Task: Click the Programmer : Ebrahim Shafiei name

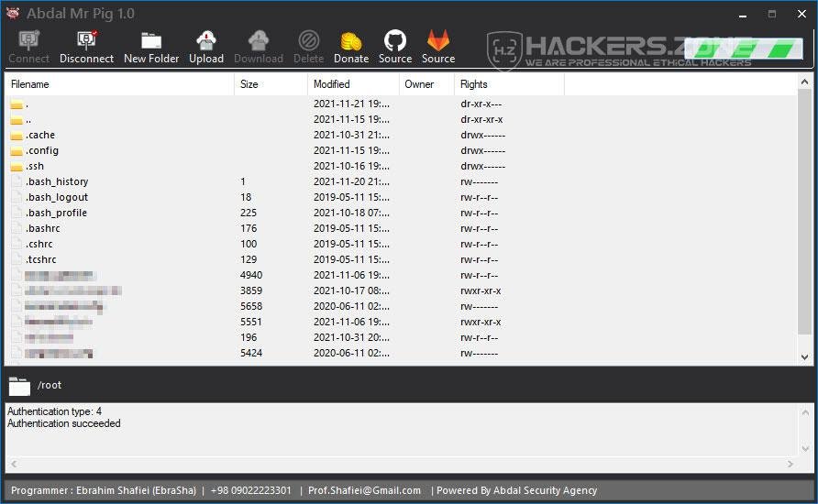Action: click(x=104, y=490)
